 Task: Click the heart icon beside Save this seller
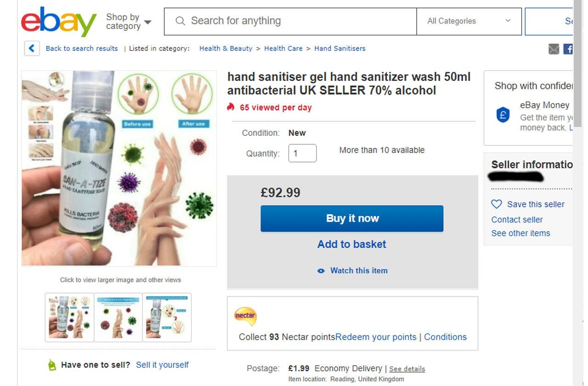click(497, 204)
